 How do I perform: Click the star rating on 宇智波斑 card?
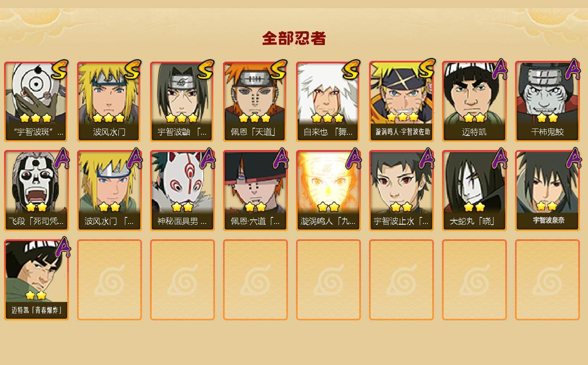(36, 118)
